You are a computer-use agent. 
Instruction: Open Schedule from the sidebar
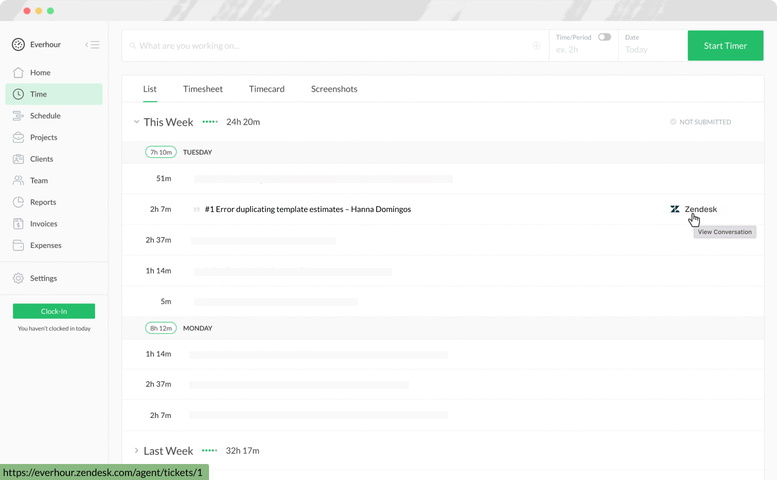54,116
